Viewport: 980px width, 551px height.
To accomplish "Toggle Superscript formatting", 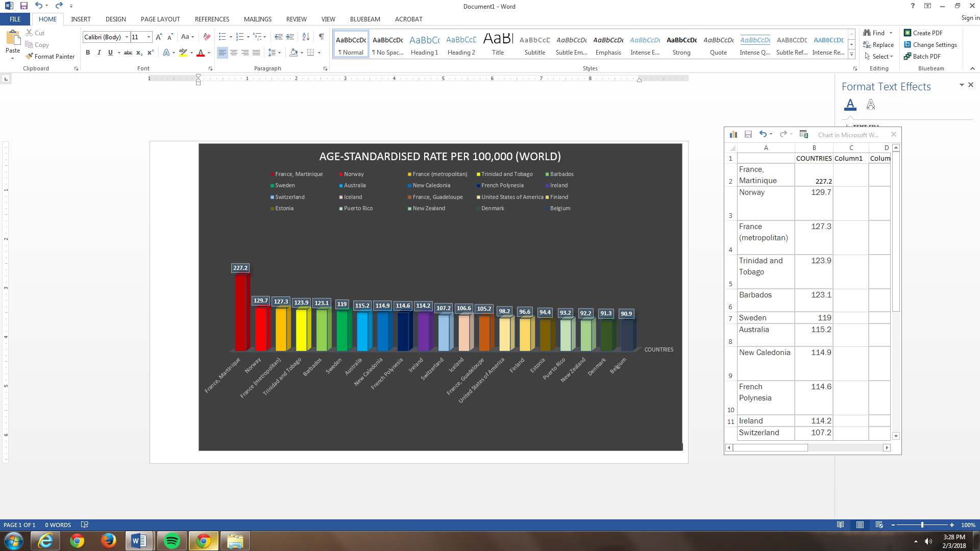I will [151, 53].
